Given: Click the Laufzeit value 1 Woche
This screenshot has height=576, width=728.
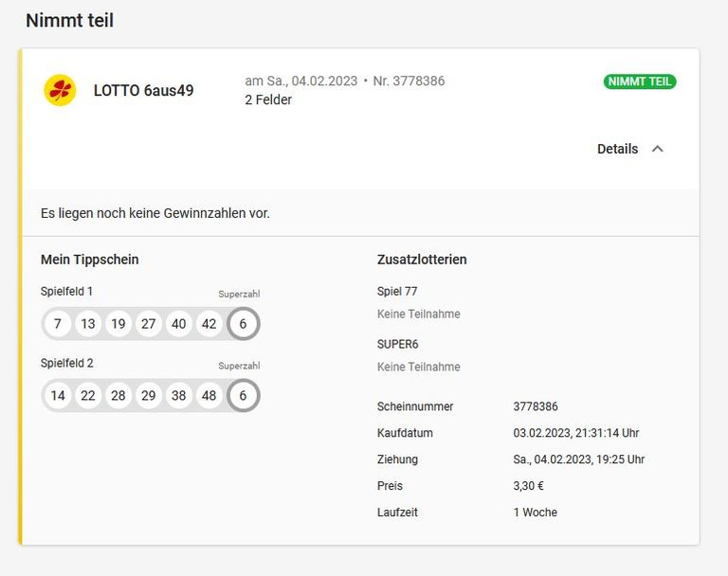Looking at the screenshot, I should [536, 513].
